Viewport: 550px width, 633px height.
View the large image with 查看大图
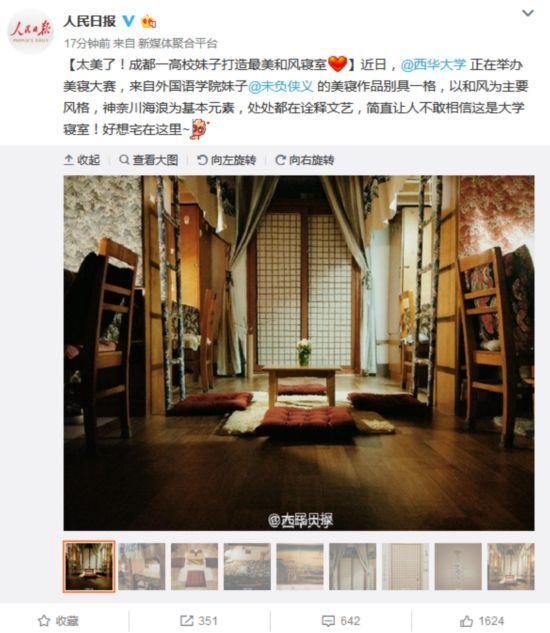pos(149,160)
